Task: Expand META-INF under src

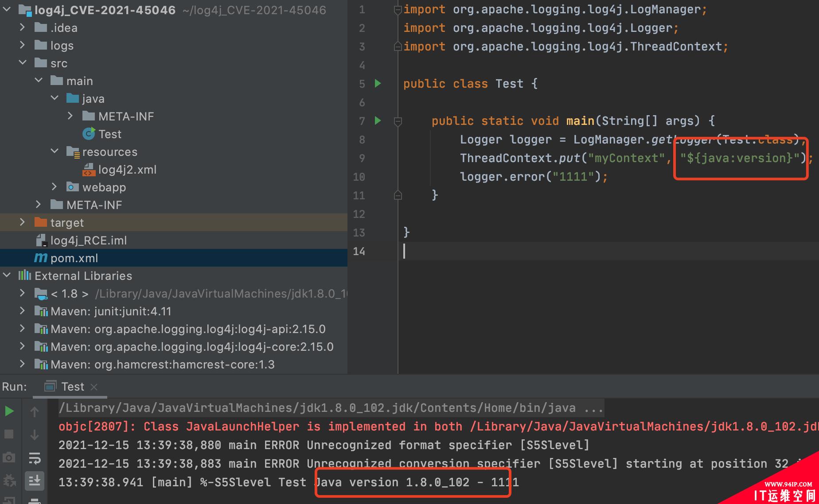Action: (39, 205)
